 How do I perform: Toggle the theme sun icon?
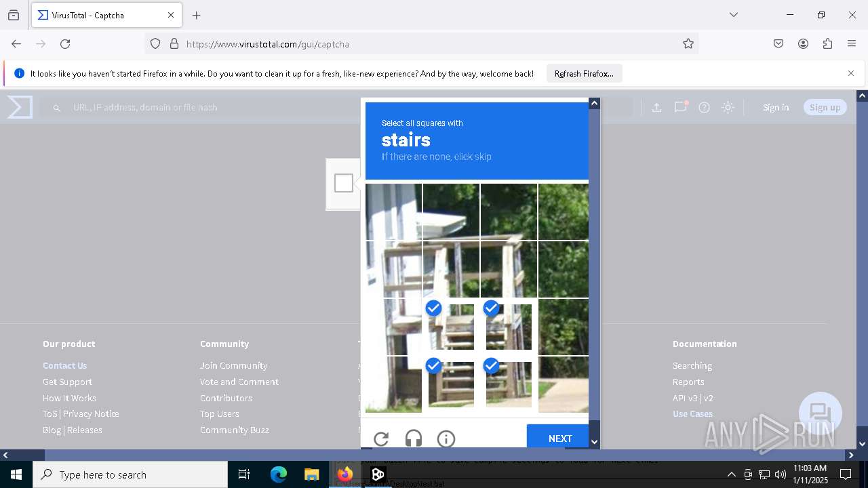point(728,107)
